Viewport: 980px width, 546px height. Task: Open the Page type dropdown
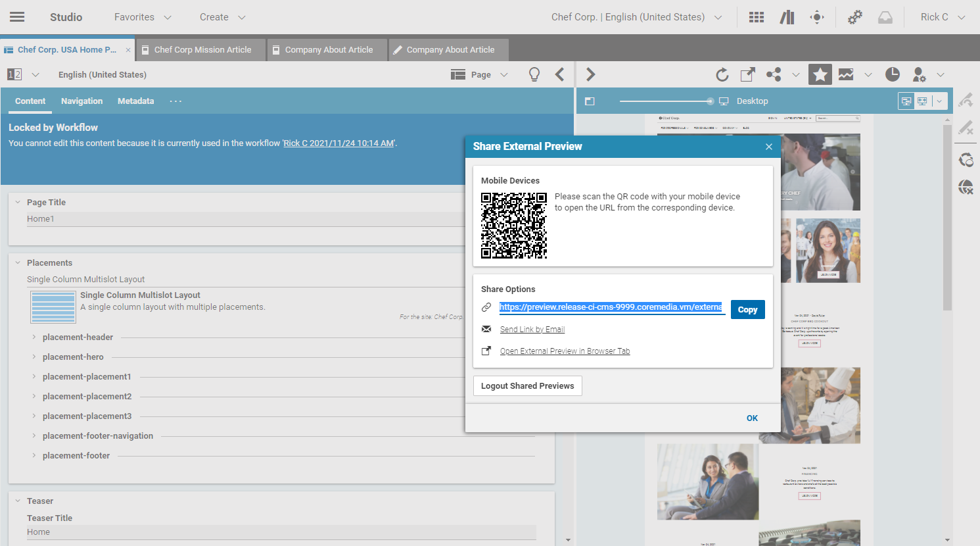480,74
